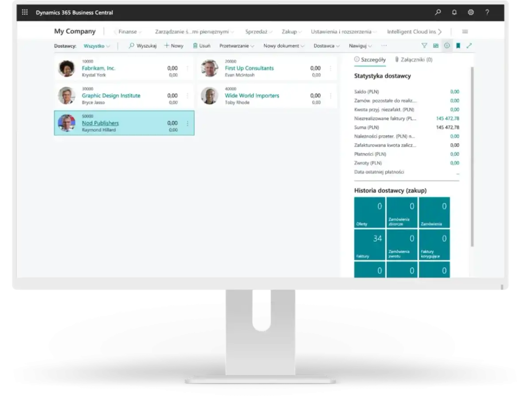Screen dimensions: 532x407
Task: Click Evan McIntosh's avatar photo
Action: click(209, 68)
